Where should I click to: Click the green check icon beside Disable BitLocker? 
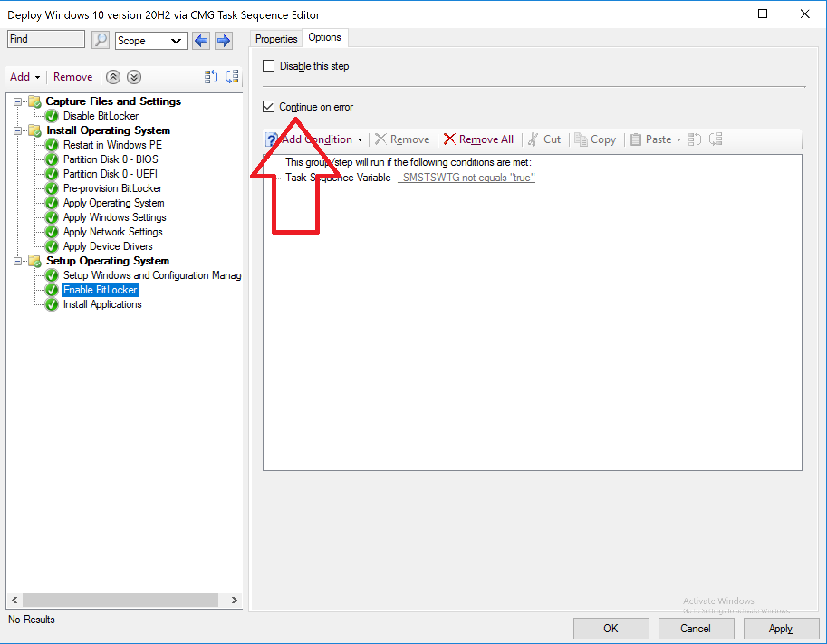tap(52, 116)
